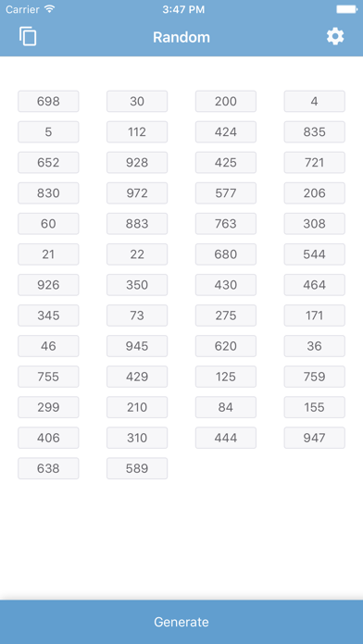Screen dimensions: 363x644
Task: Click the 638 tile
Action: pos(48,468)
